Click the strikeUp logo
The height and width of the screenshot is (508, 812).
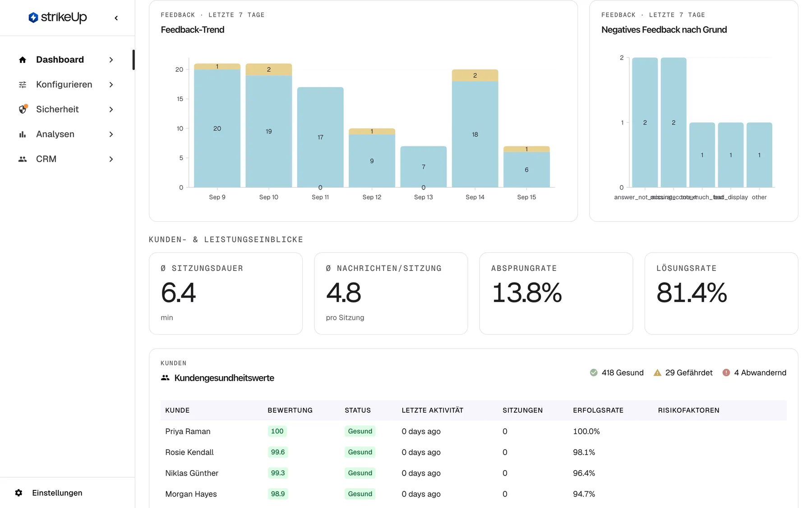point(57,18)
